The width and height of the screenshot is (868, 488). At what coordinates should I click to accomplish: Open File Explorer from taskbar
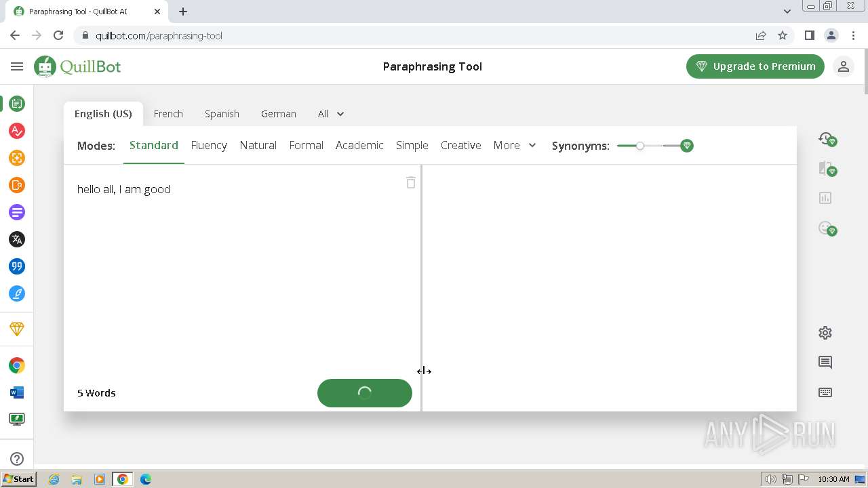[x=77, y=479]
